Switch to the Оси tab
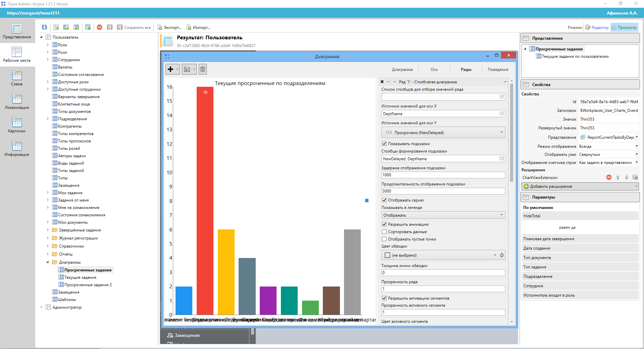 tap(434, 70)
